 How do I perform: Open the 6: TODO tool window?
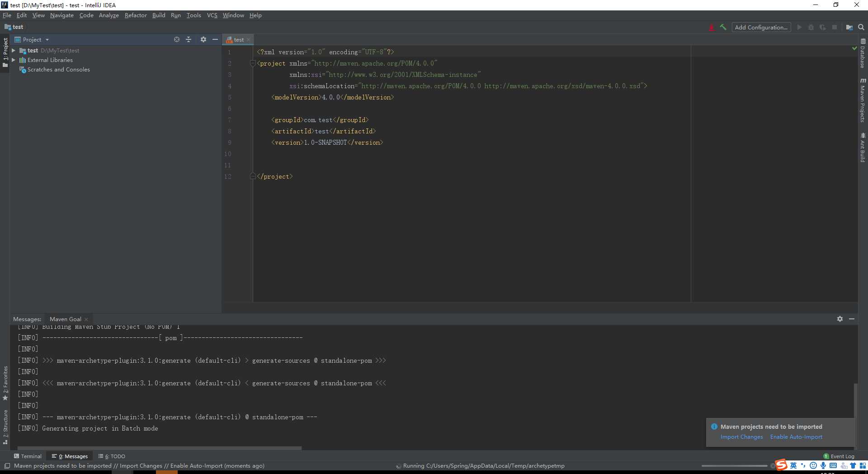point(112,456)
